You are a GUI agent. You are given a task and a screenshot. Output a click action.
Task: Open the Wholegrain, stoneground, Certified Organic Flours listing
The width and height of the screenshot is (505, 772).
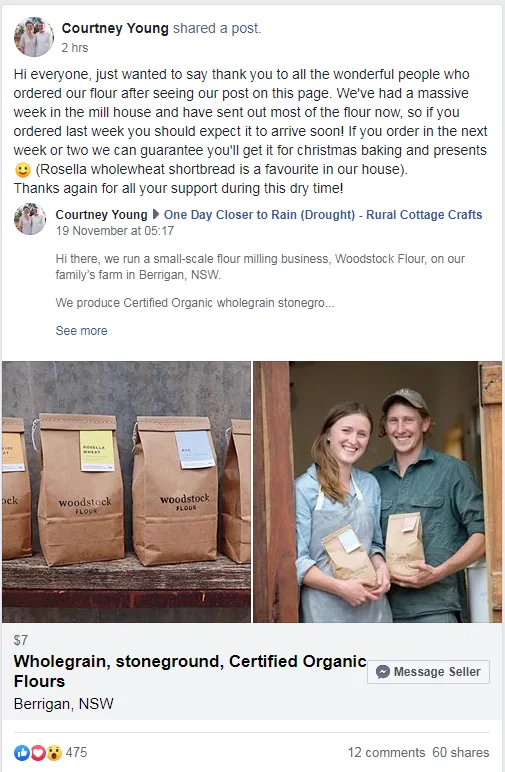click(x=190, y=671)
